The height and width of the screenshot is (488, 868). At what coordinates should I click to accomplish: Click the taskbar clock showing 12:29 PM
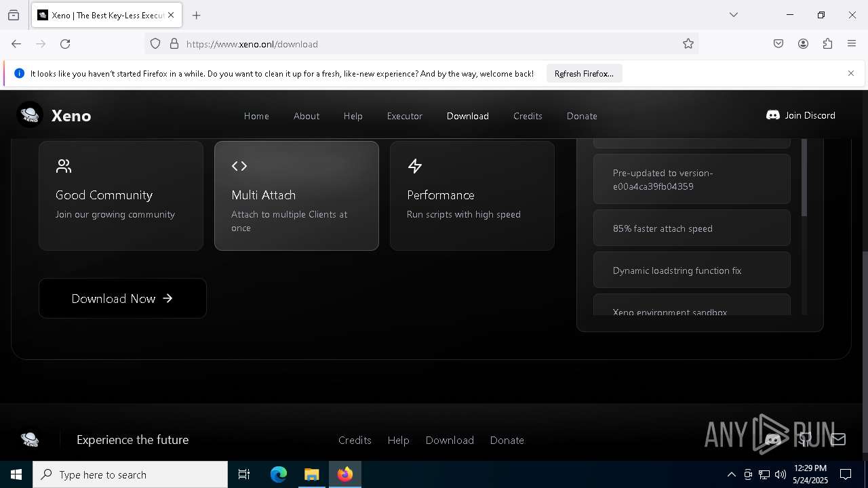click(x=810, y=474)
